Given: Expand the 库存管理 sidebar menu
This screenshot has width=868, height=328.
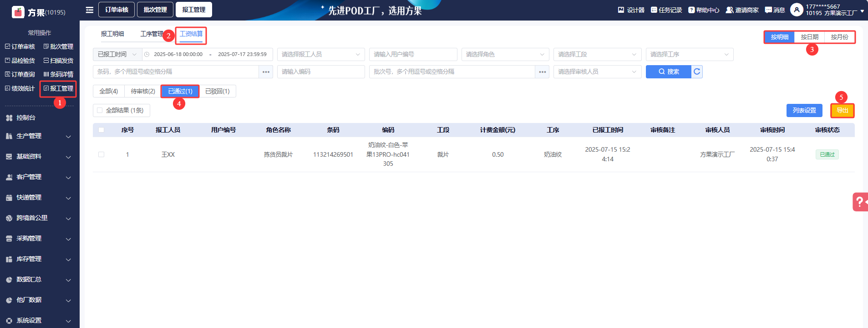Looking at the screenshot, I should [40, 259].
